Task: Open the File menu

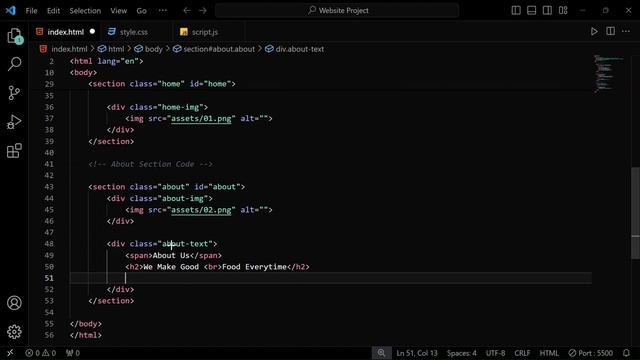Action: click(x=31, y=11)
